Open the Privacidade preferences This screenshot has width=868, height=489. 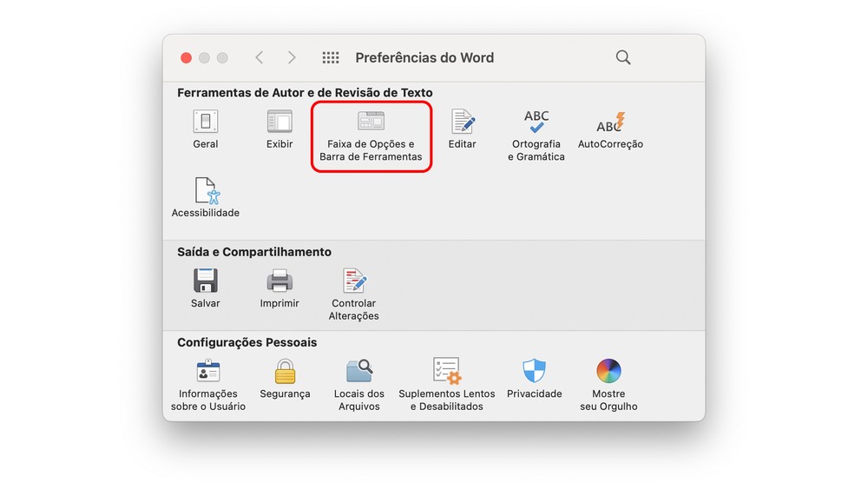[534, 379]
